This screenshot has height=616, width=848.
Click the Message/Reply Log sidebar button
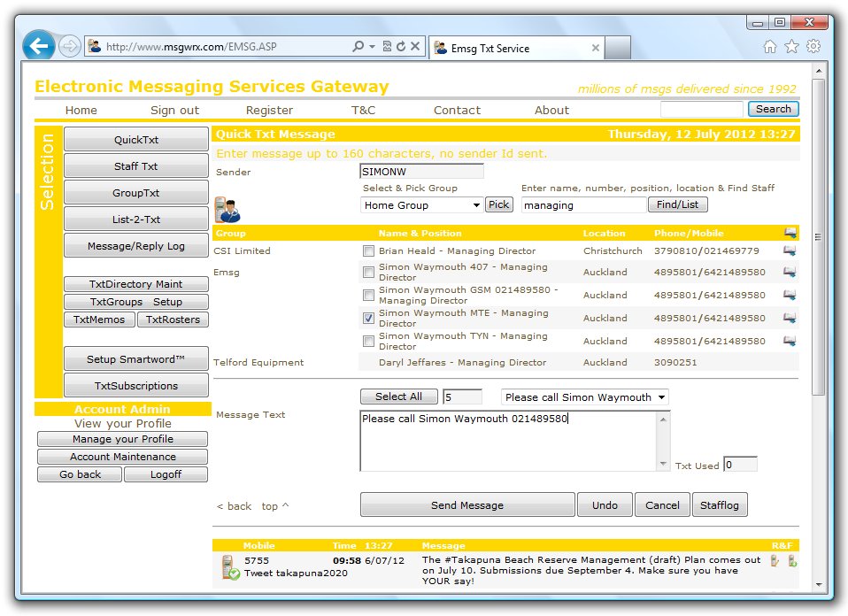[x=135, y=246]
